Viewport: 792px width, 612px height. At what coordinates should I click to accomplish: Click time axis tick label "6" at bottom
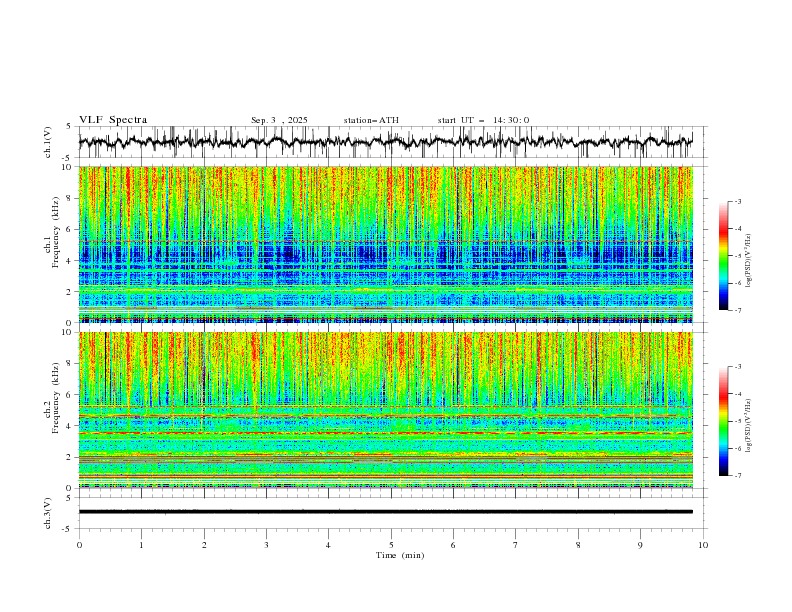[453, 545]
